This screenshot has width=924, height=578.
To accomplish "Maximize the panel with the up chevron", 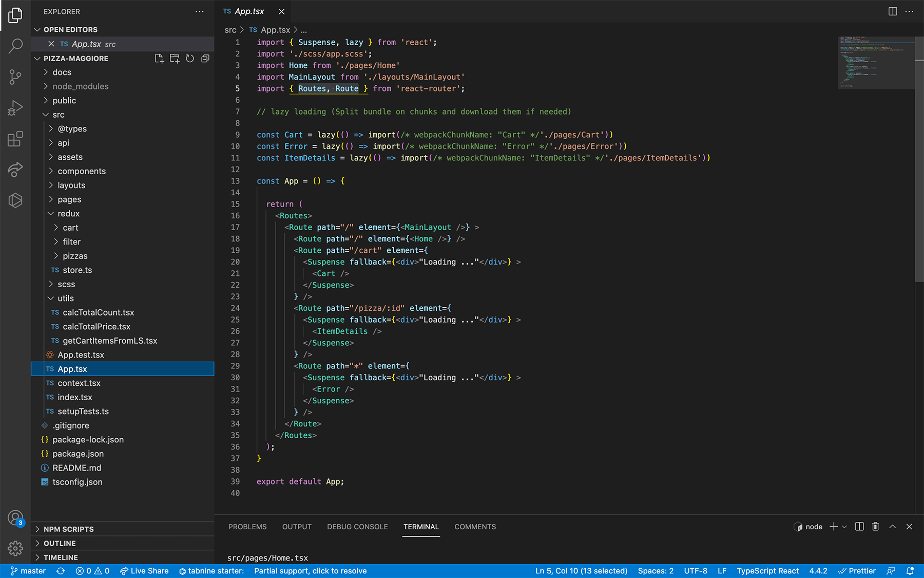I will tap(893, 527).
